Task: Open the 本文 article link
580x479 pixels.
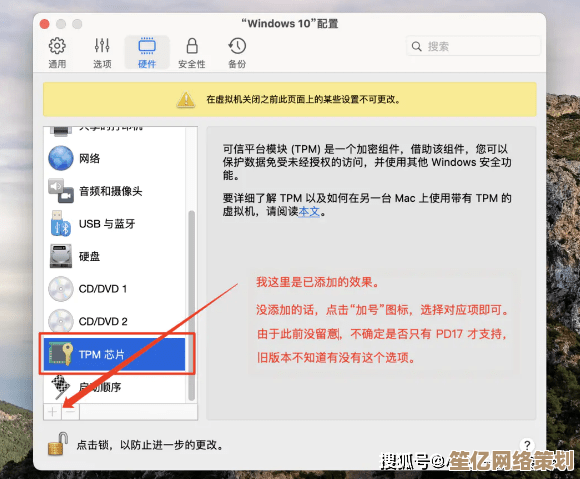Action: pyautogui.click(x=309, y=212)
